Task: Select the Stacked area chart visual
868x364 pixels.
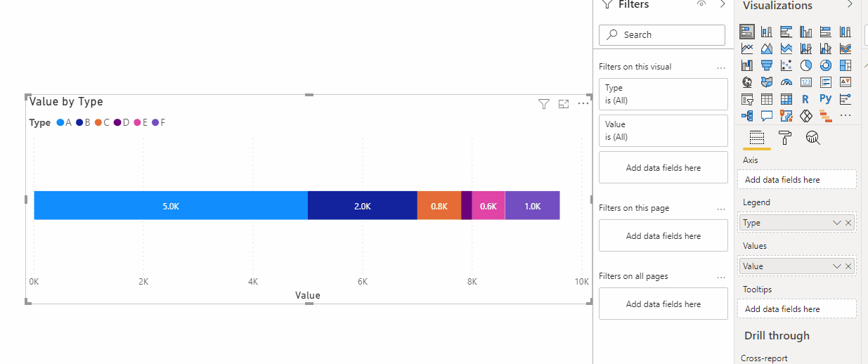Action: [786, 48]
